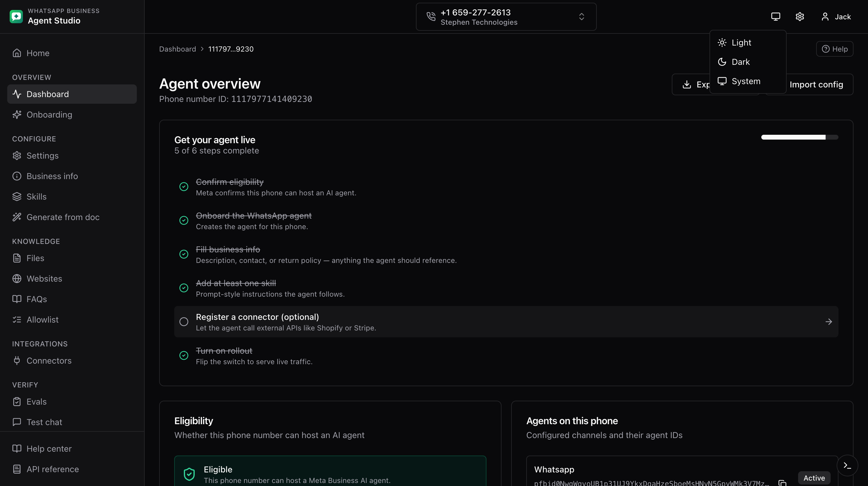Click the settings gear icon in header
868x486 pixels.
click(x=800, y=17)
